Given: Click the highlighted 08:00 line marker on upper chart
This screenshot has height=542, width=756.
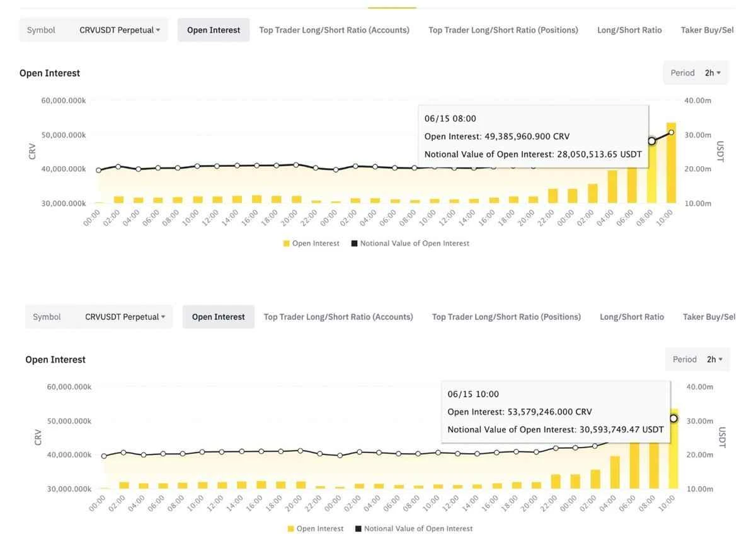Looking at the screenshot, I should pos(651,141).
